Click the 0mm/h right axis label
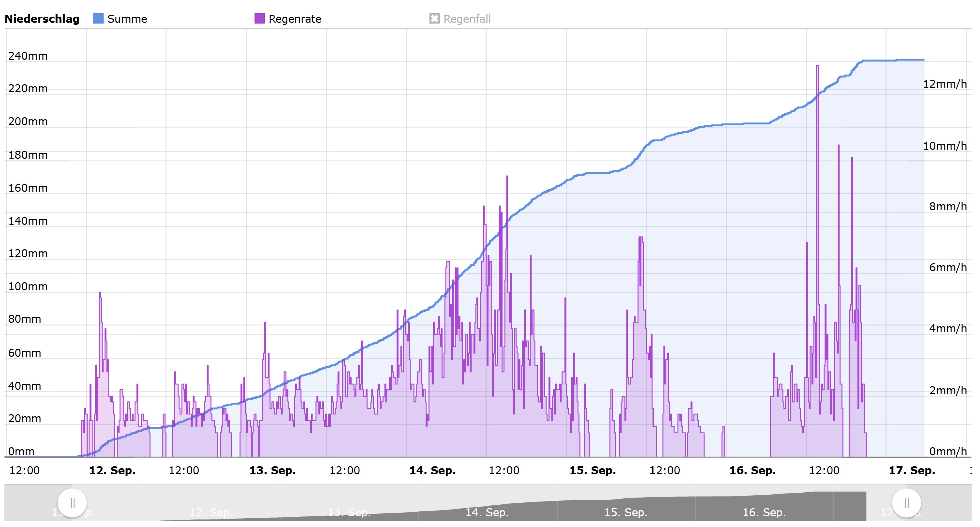980x527 pixels. [948, 452]
